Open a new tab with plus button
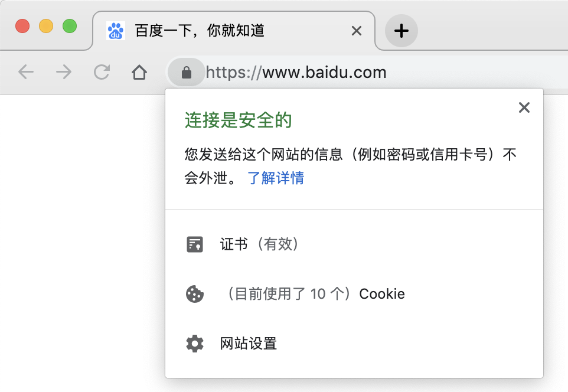Image resolution: width=568 pixels, height=392 pixels. [401, 31]
